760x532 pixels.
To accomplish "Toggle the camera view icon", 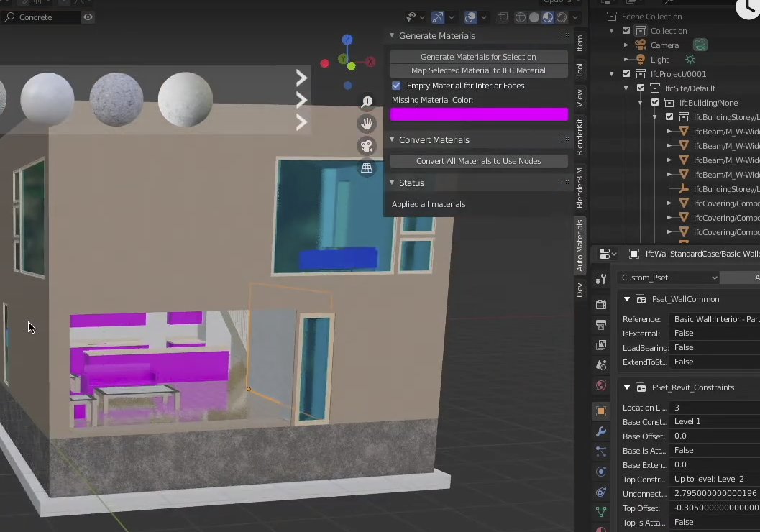I will click(x=367, y=145).
